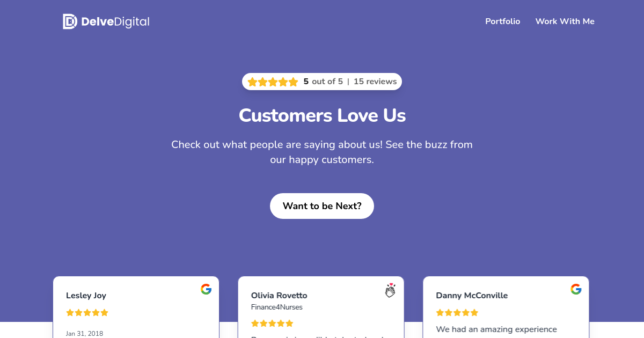This screenshot has height=338, width=644.
Task: Open the Portfolio page
Action: pyautogui.click(x=502, y=21)
